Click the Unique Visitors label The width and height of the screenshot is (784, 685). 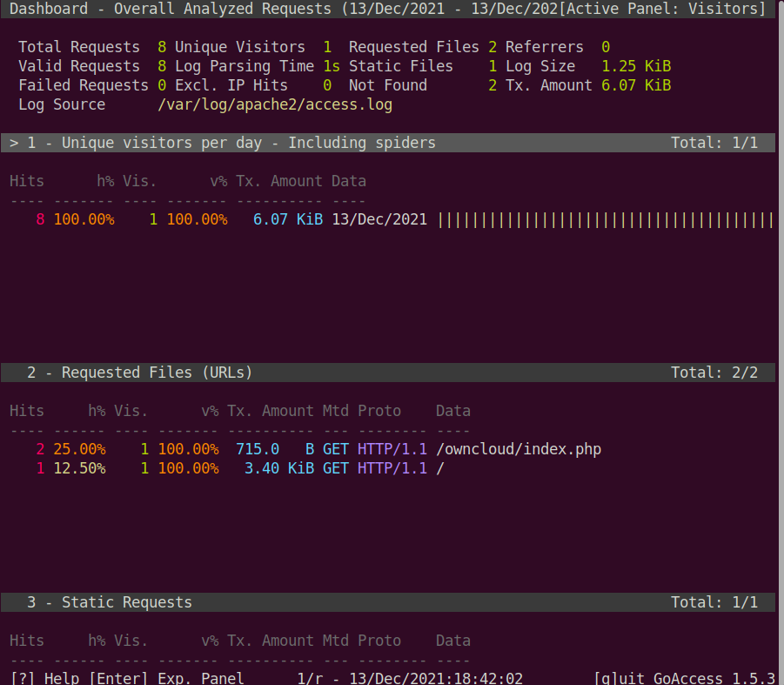(240, 47)
